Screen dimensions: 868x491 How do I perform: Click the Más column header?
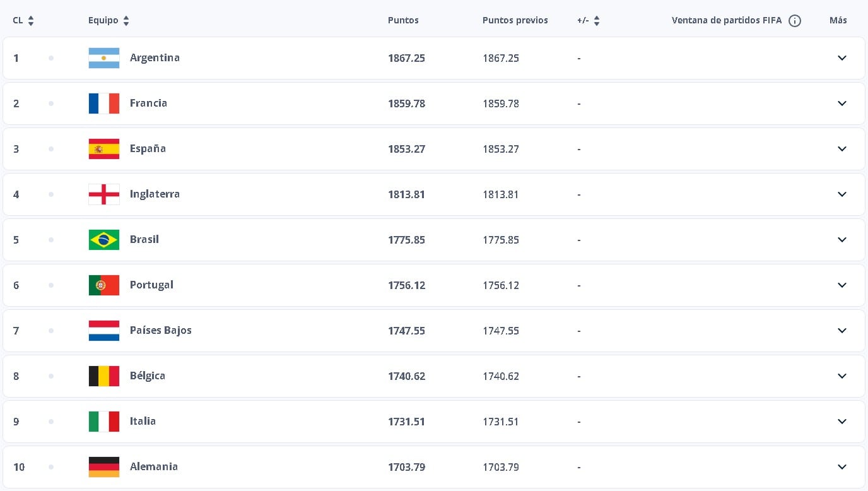838,20
